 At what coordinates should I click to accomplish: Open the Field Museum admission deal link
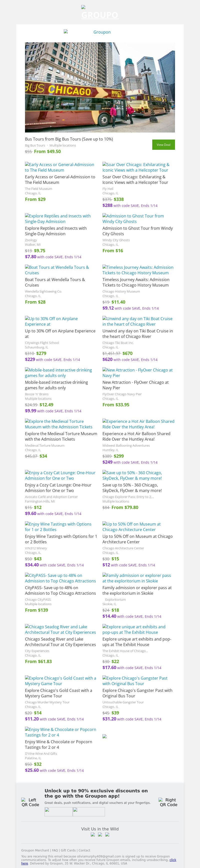point(59,168)
